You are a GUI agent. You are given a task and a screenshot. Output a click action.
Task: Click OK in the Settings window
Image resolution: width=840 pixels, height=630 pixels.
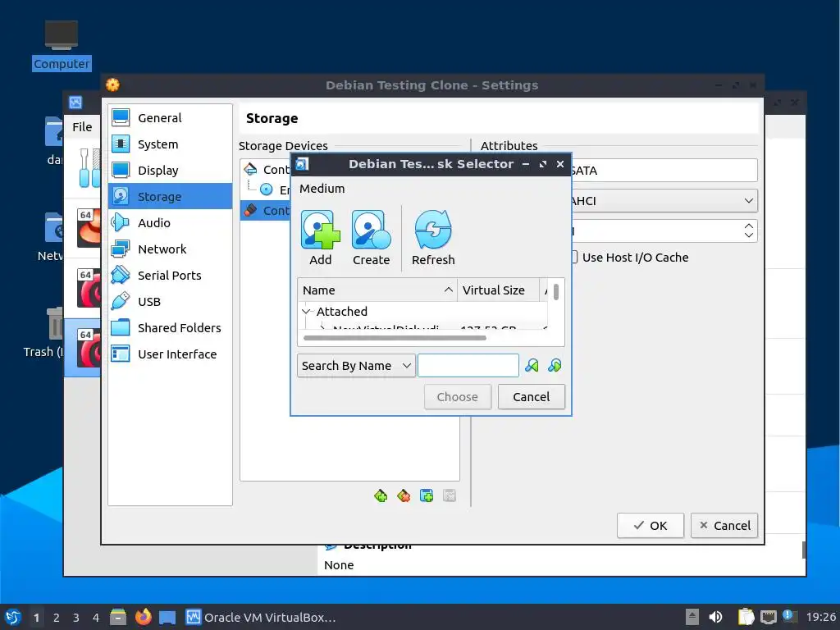(x=651, y=526)
